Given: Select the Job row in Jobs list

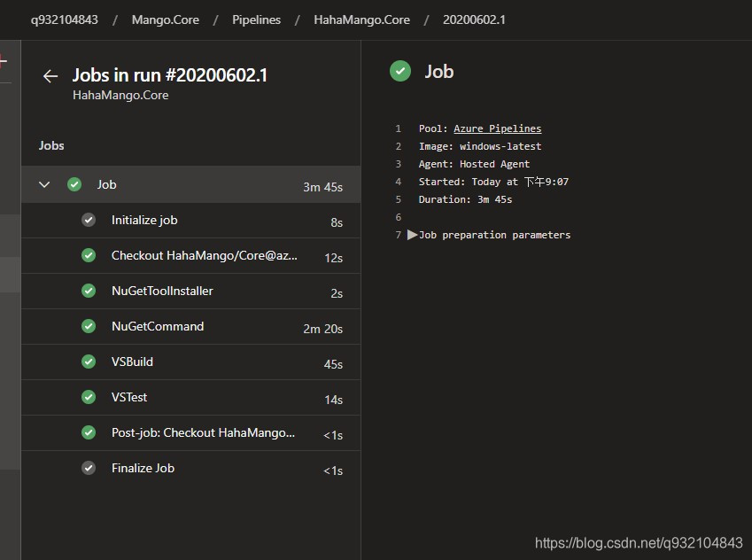Looking at the screenshot, I should [190, 185].
